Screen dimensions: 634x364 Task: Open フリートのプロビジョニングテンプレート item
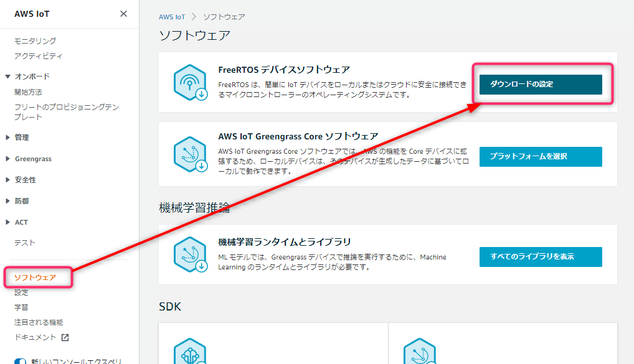[x=67, y=112]
